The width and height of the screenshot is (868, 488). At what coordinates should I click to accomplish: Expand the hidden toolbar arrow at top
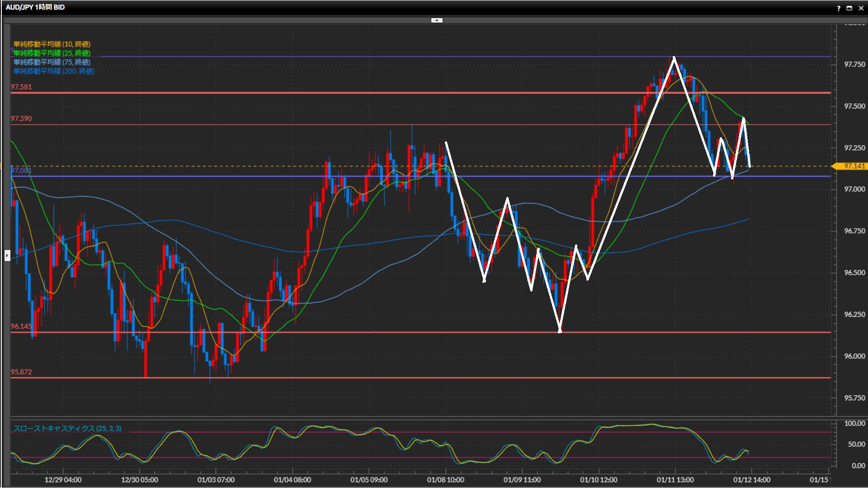pyautogui.click(x=437, y=20)
